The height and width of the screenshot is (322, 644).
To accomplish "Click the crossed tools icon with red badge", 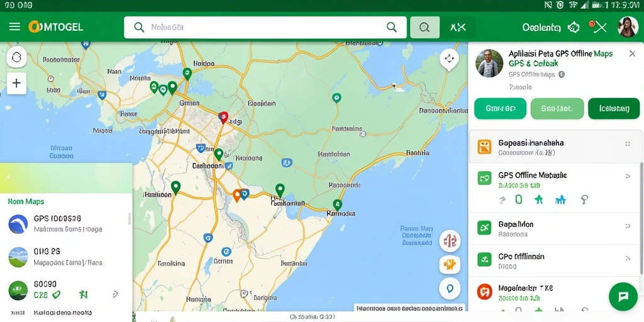I will tap(599, 27).
